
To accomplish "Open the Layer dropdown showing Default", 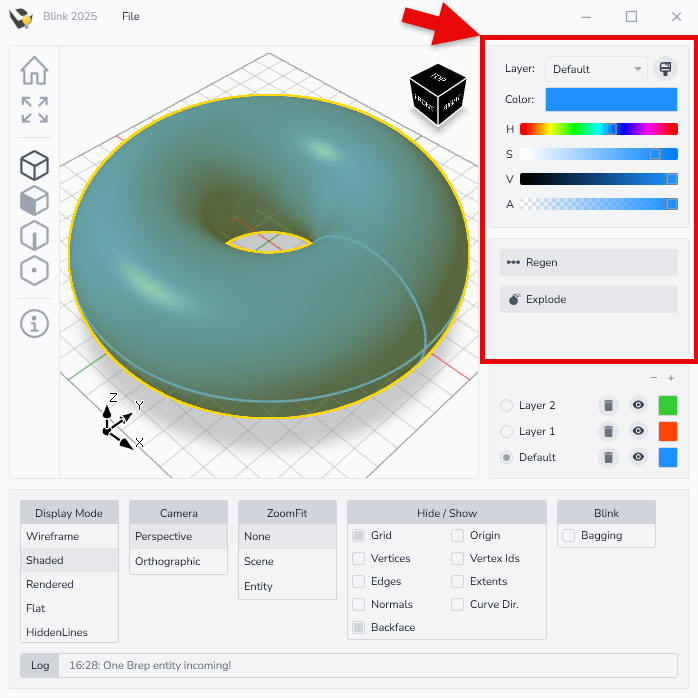I will pyautogui.click(x=596, y=69).
